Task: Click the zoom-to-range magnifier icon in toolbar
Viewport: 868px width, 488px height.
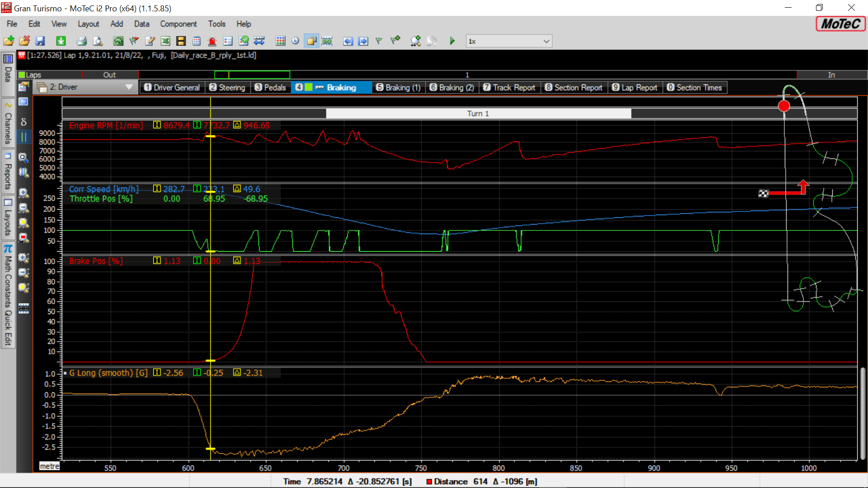Action: click(415, 41)
